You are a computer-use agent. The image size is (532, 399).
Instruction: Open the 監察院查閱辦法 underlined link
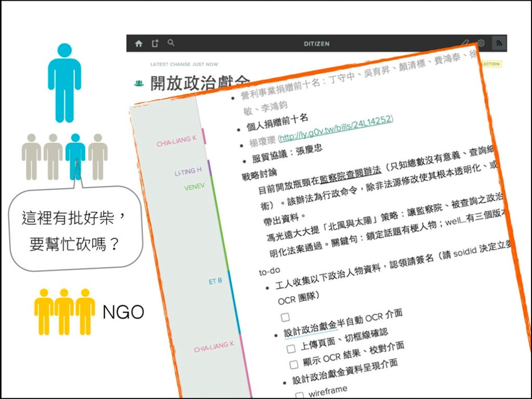(x=350, y=175)
